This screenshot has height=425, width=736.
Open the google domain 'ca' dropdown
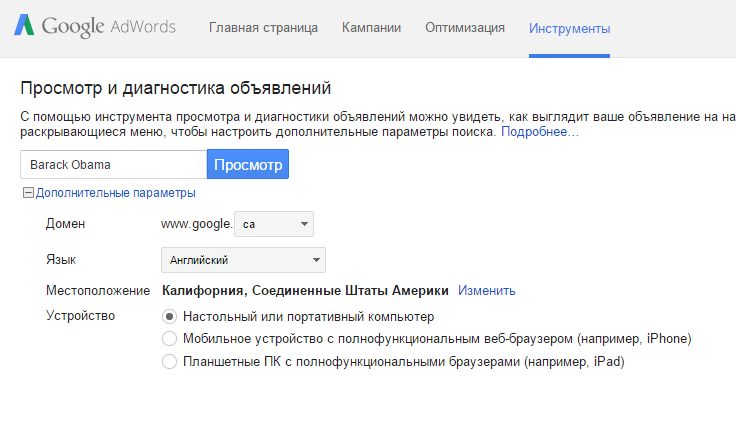(274, 224)
